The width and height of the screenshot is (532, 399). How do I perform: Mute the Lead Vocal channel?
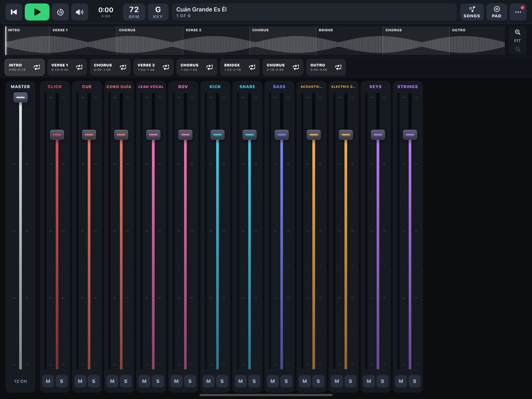tap(144, 381)
